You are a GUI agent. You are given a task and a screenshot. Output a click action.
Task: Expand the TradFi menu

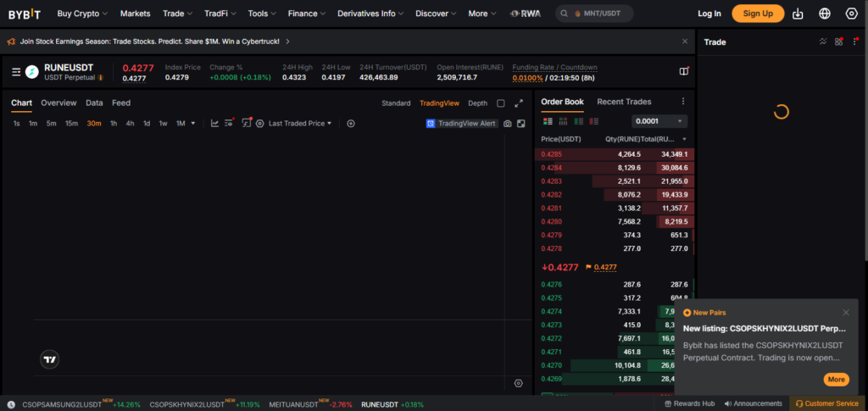220,14
